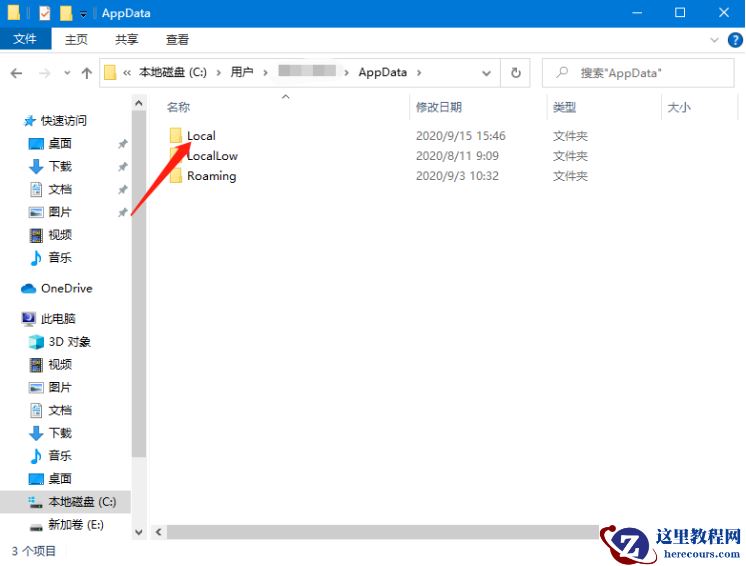
Task: Open 下载 under quick access
Action: tap(60, 166)
